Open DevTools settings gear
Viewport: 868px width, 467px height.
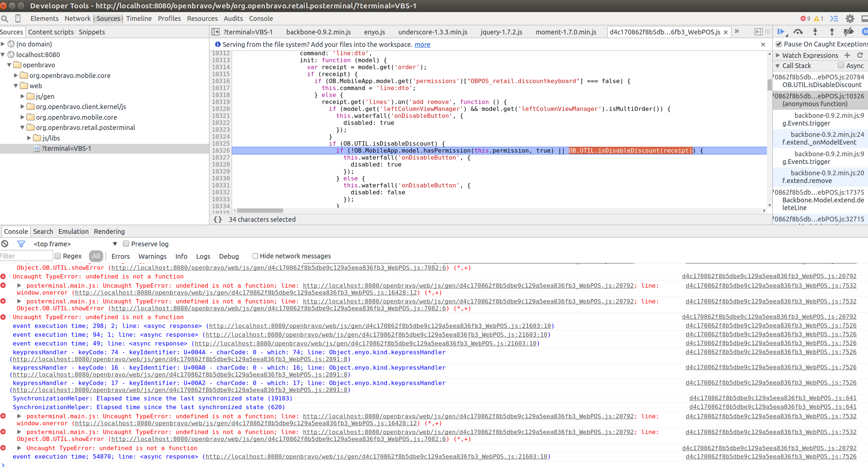point(850,19)
